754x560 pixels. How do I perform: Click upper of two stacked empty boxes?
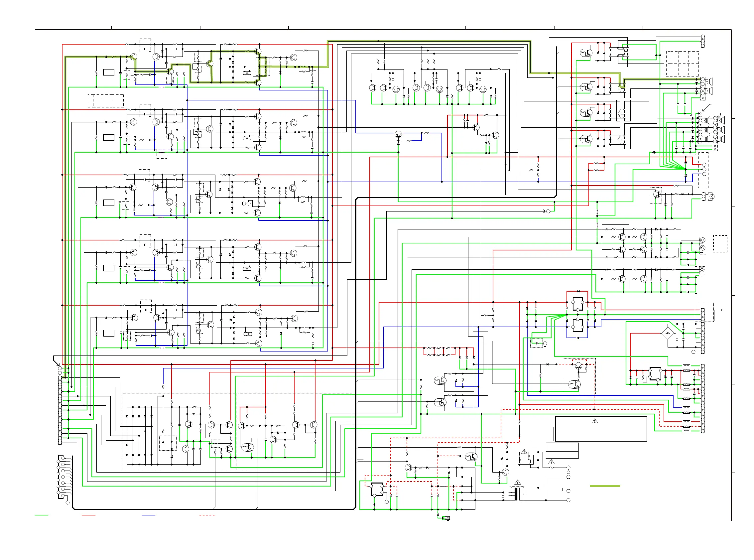(x=562, y=447)
